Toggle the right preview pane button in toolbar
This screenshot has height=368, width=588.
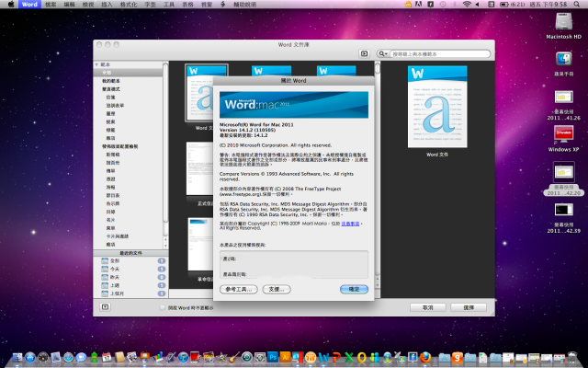[x=364, y=53]
